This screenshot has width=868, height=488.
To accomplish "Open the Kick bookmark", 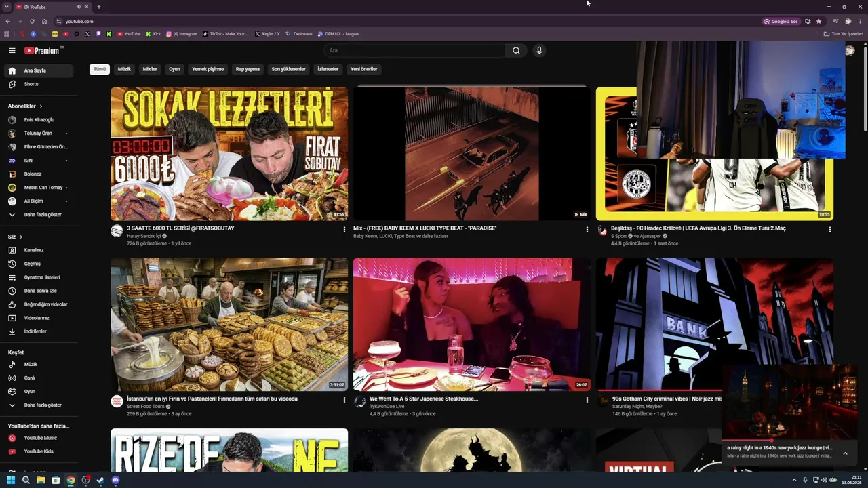I will pos(154,34).
